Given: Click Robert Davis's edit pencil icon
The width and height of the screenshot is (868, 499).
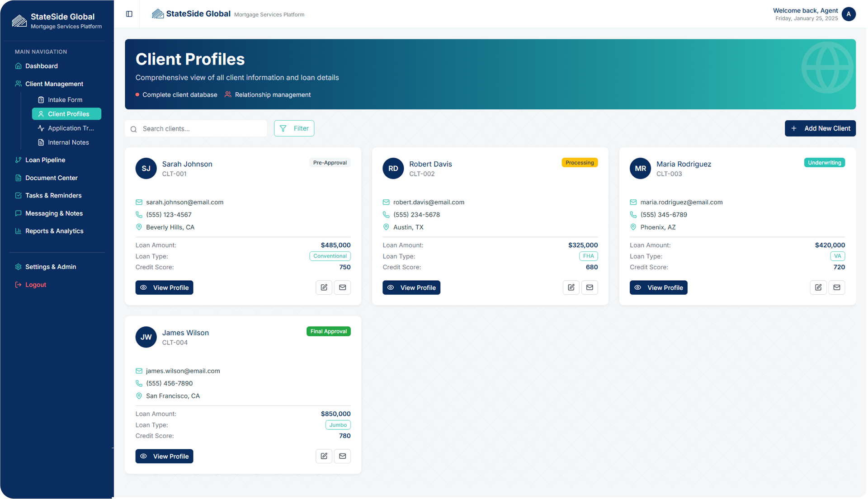Looking at the screenshot, I should pyautogui.click(x=571, y=287).
